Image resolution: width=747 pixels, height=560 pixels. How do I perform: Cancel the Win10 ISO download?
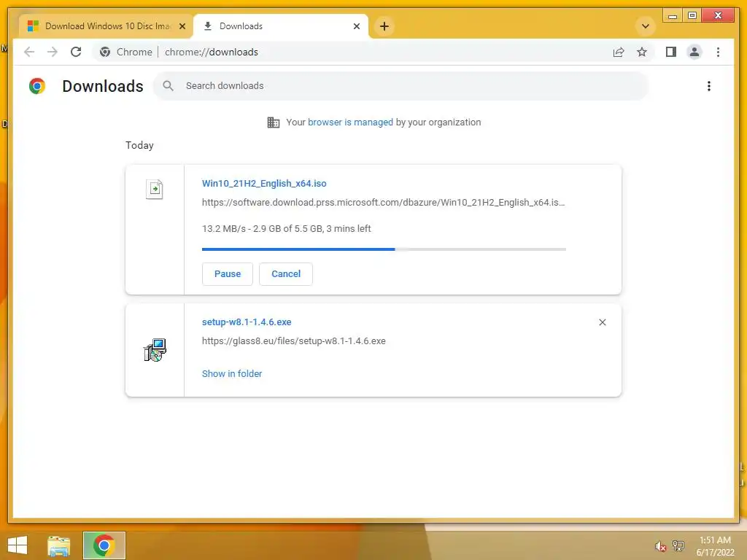[x=286, y=274]
